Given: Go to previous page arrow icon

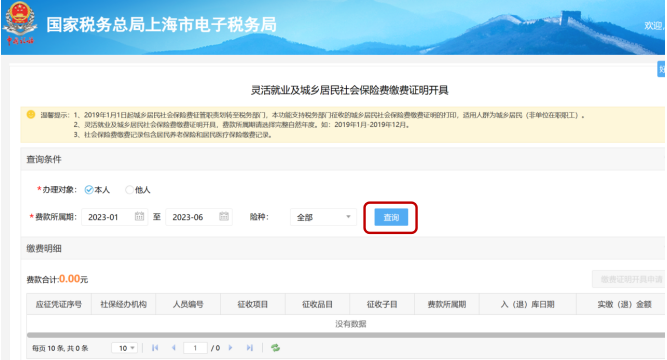Looking at the screenshot, I should [174, 348].
